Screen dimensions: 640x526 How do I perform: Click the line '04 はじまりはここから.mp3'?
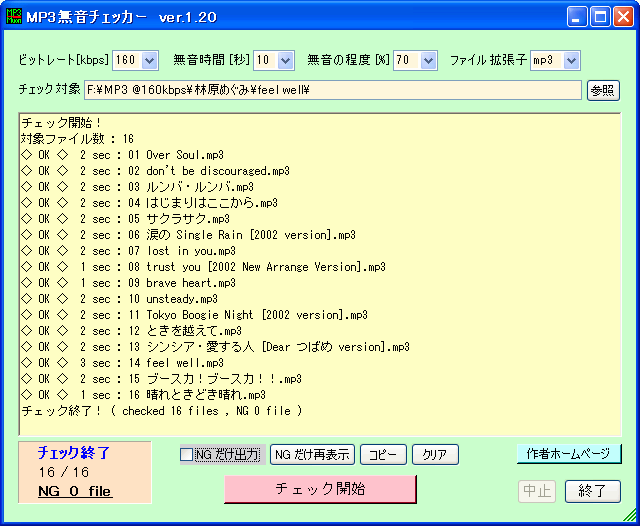tap(149, 203)
